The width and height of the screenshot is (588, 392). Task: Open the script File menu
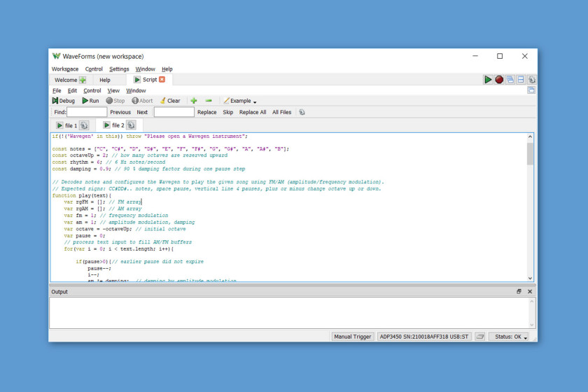click(x=57, y=91)
